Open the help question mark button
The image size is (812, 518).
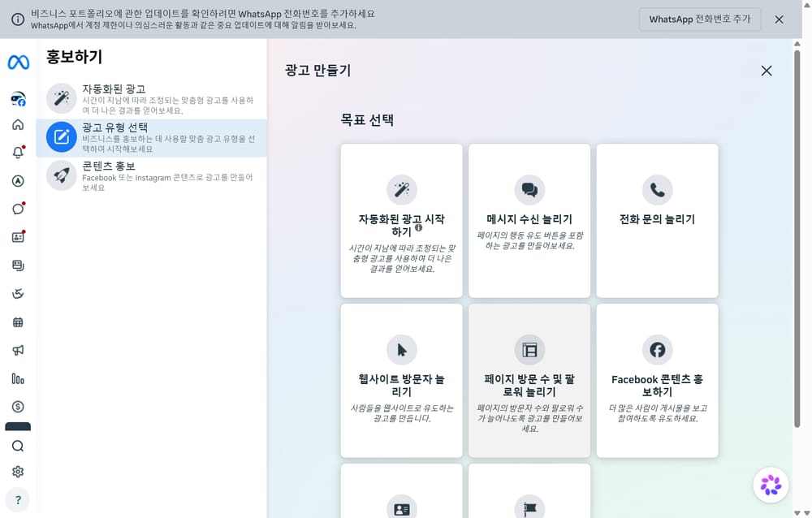(x=18, y=500)
